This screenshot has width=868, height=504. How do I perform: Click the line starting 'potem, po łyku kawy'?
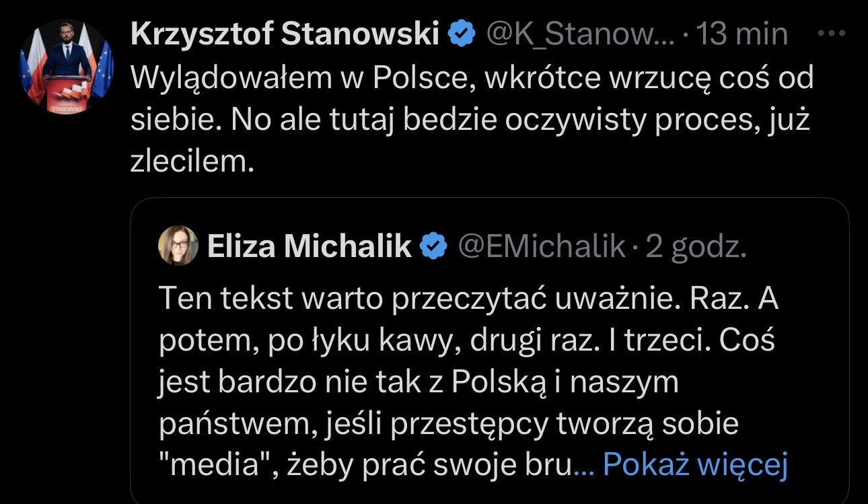467,341
